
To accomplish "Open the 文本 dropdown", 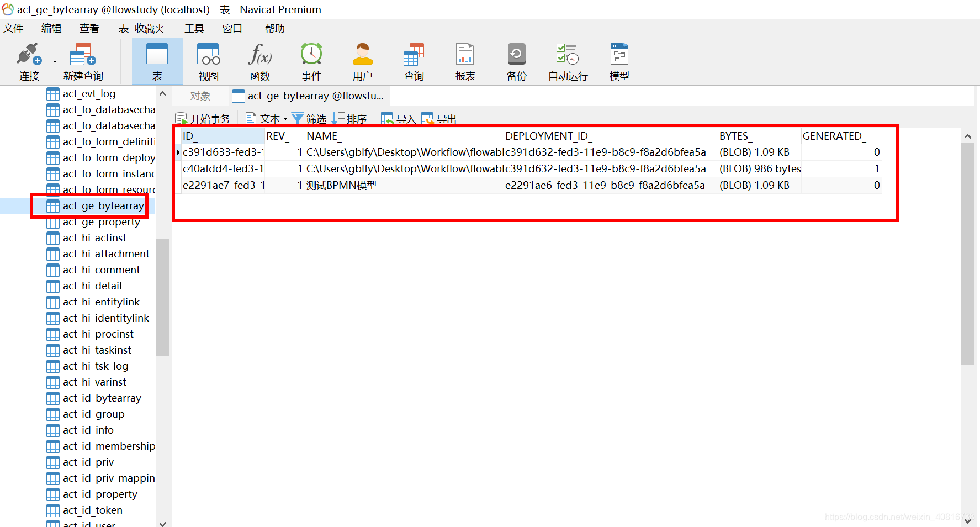I will point(267,119).
